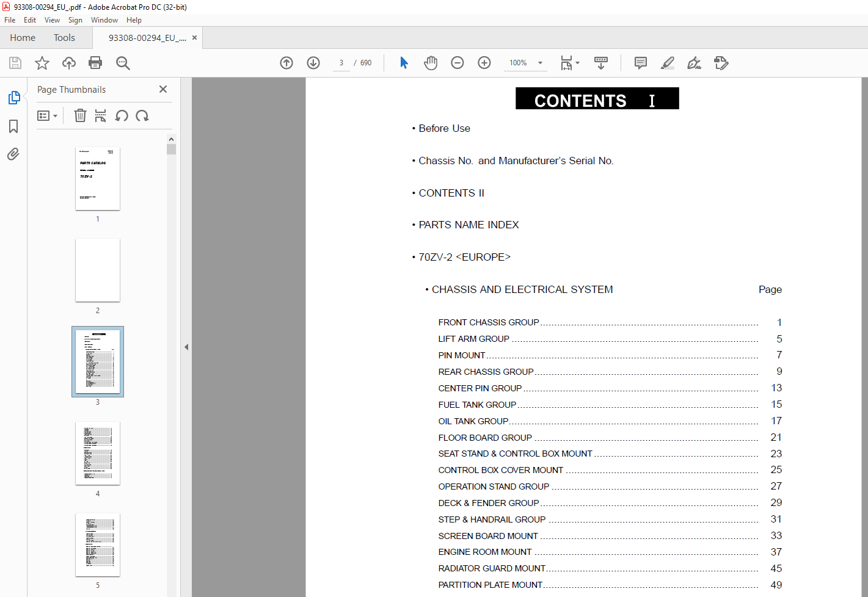
Task: Activate the Hand pan tool
Action: point(431,63)
